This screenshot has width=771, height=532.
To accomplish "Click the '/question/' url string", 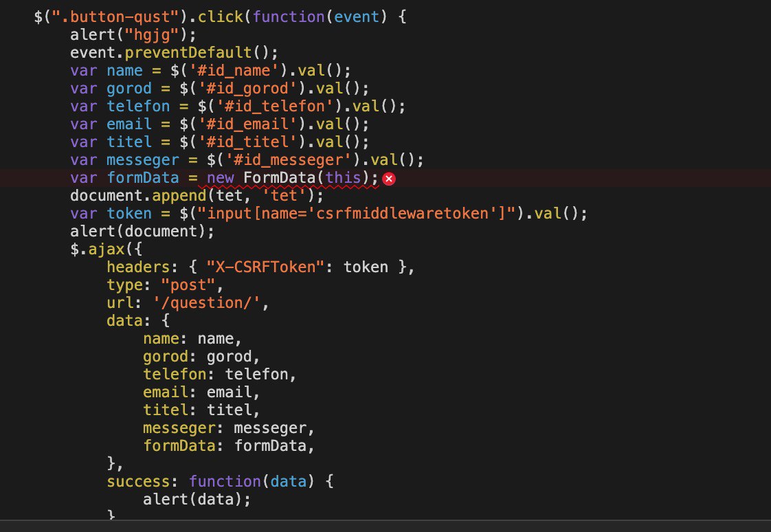I will [207, 303].
